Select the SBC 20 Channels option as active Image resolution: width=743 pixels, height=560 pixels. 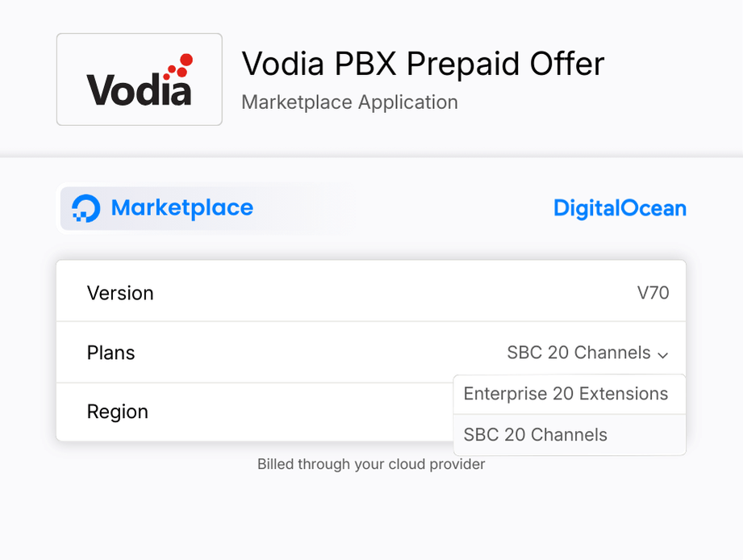[535, 435]
